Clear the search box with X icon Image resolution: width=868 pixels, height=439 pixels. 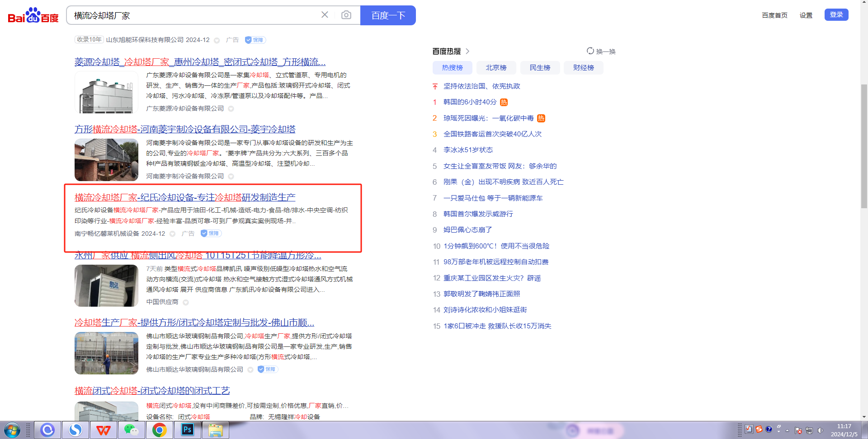[x=325, y=15]
